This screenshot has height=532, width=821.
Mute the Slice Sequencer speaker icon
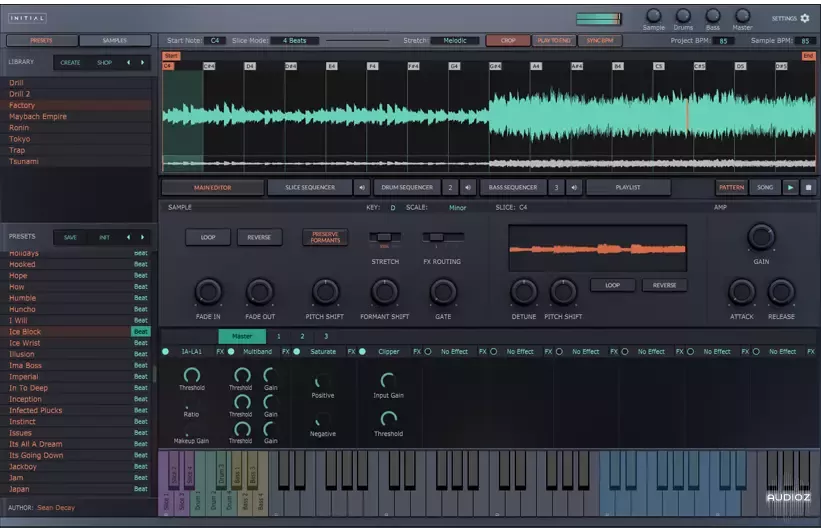coord(362,187)
